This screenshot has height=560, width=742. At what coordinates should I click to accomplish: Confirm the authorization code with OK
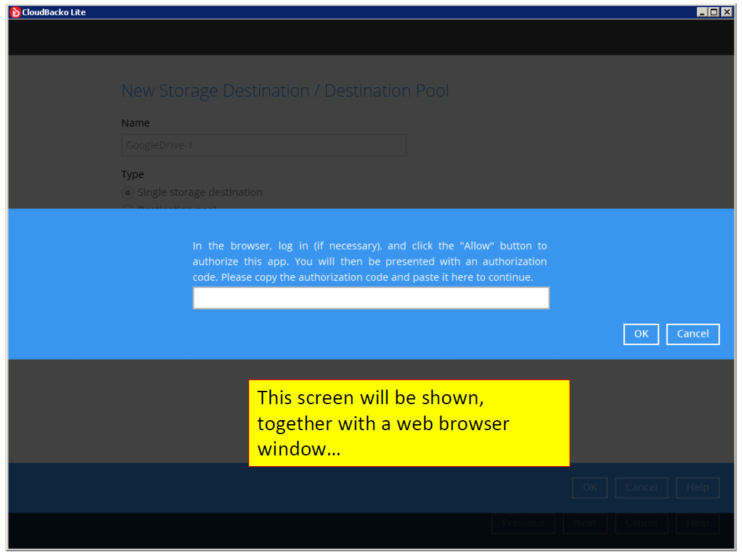[641, 334]
